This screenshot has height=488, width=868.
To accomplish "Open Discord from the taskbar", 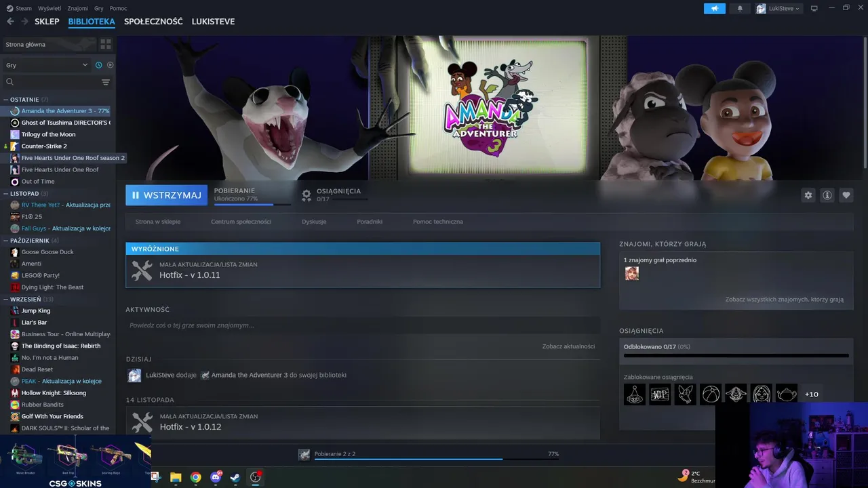I will pos(216,477).
